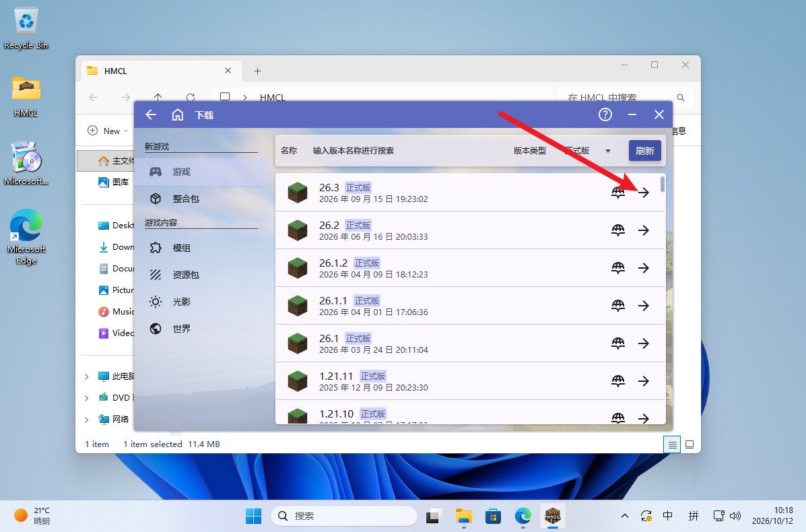Add a new tab in File Explorer
Image resolution: width=806 pixels, height=532 pixels.
tap(257, 71)
